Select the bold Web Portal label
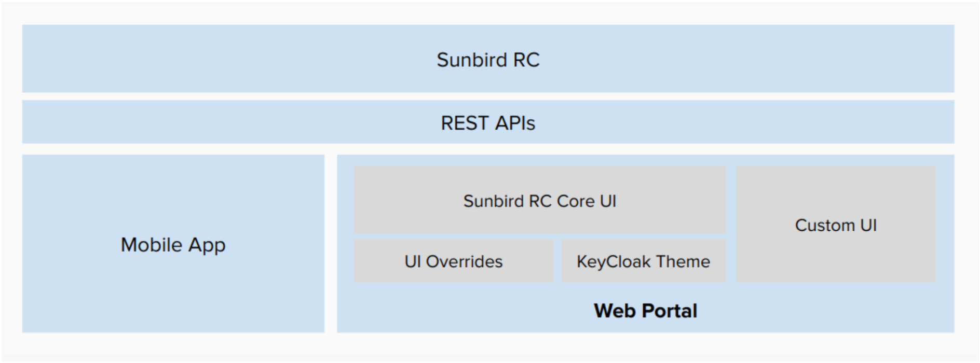Viewport: 980px width, 363px height. [645, 311]
